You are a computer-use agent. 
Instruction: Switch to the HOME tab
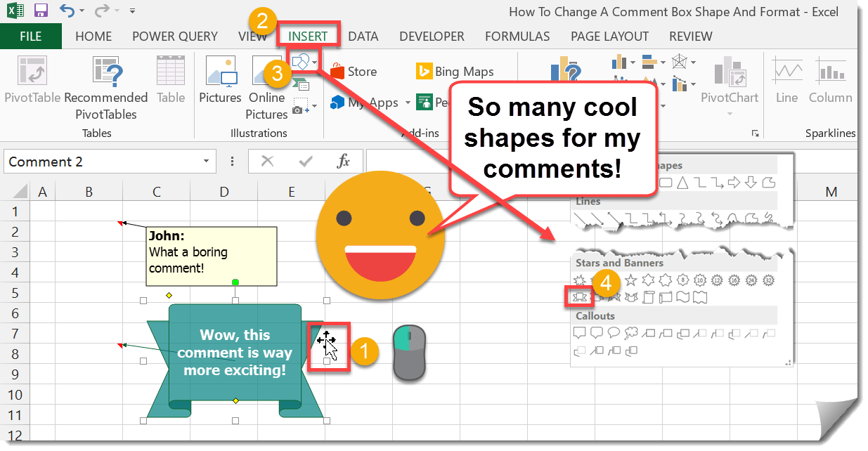(93, 36)
